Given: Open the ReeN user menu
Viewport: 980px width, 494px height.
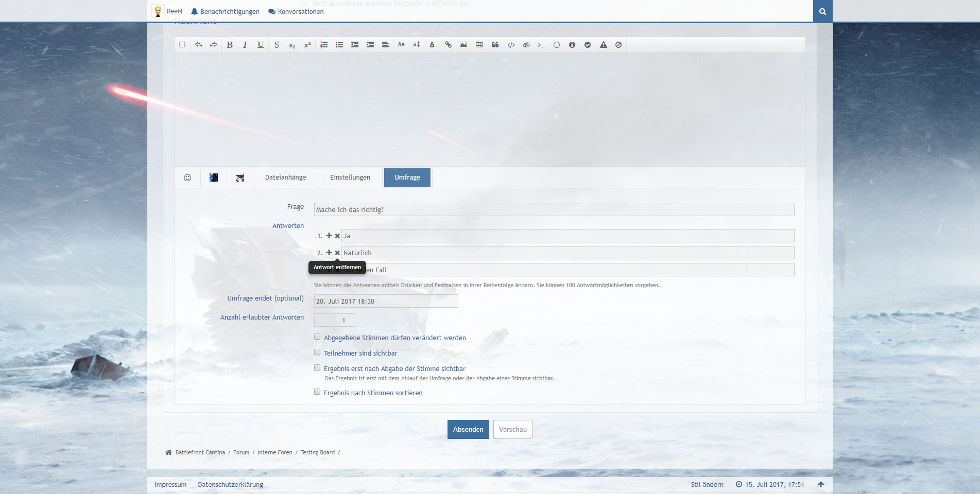Looking at the screenshot, I should tap(167, 11).
